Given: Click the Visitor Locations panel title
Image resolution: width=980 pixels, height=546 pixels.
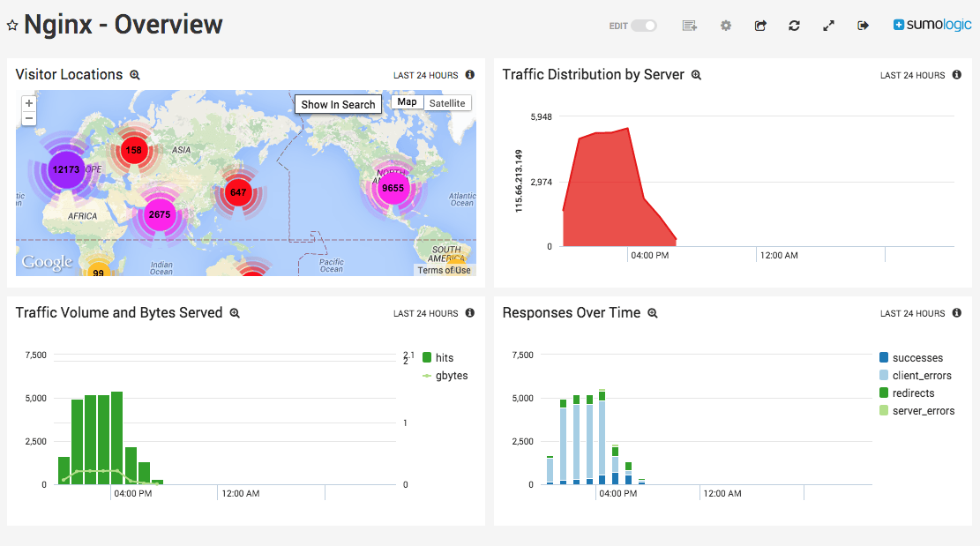Looking at the screenshot, I should coord(69,74).
